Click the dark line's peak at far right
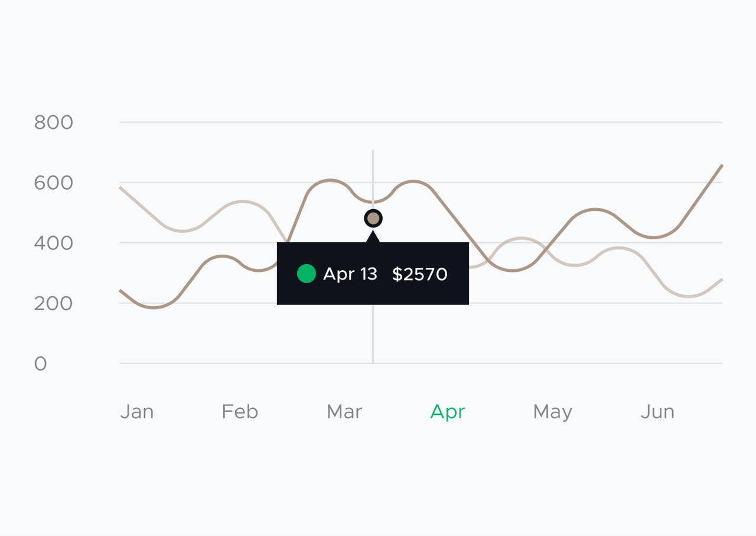 pos(721,166)
